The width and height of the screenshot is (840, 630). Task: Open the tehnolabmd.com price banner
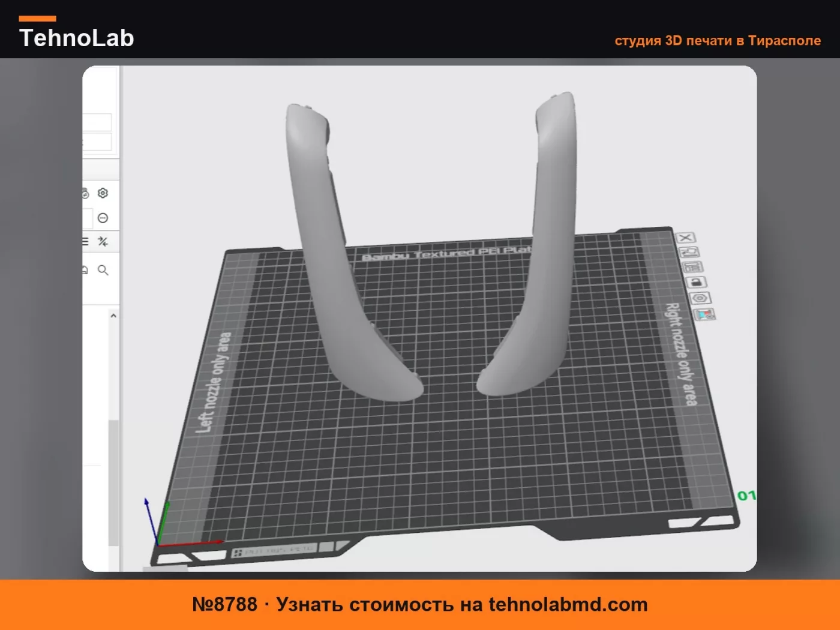pos(420,605)
